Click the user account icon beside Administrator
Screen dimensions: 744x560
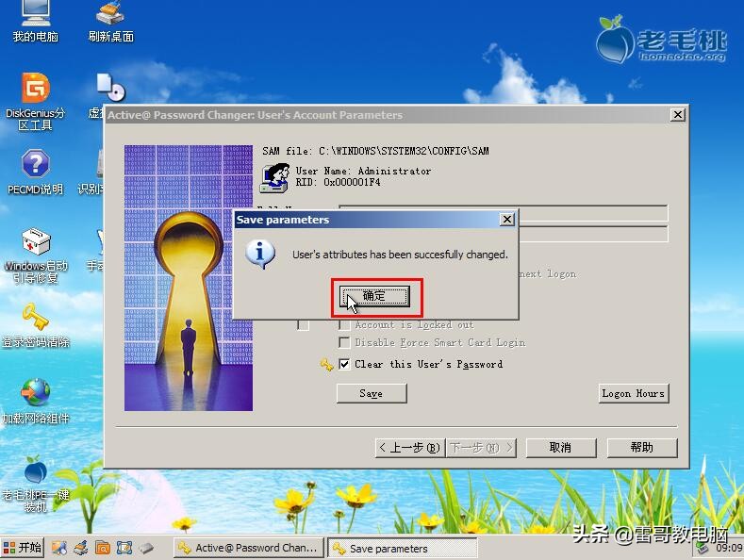[275, 177]
